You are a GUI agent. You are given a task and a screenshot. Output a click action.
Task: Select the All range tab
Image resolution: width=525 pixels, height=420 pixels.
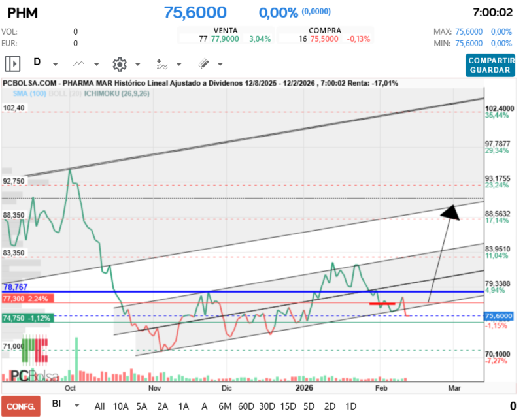[x=99, y=406]
